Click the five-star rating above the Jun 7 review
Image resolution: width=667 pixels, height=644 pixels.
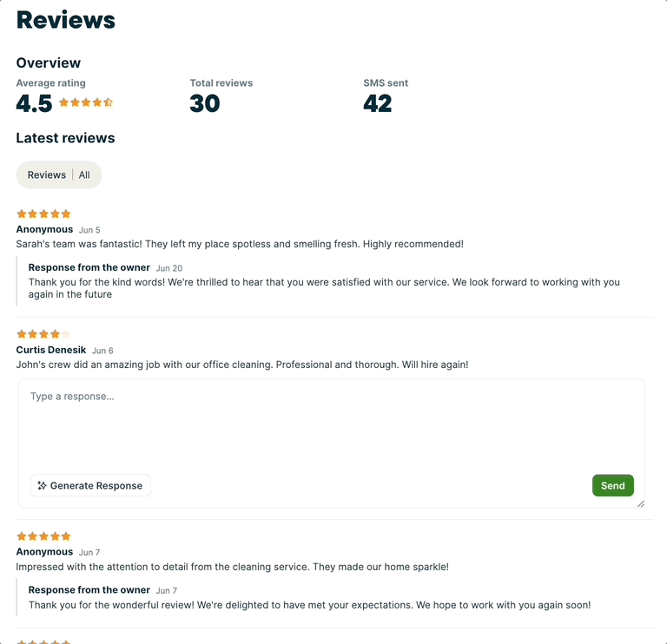pos(43,536)
